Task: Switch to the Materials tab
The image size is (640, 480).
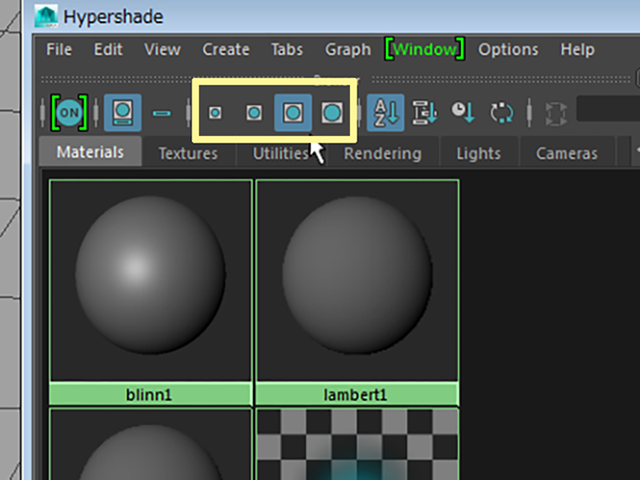Action: (90, 152)
